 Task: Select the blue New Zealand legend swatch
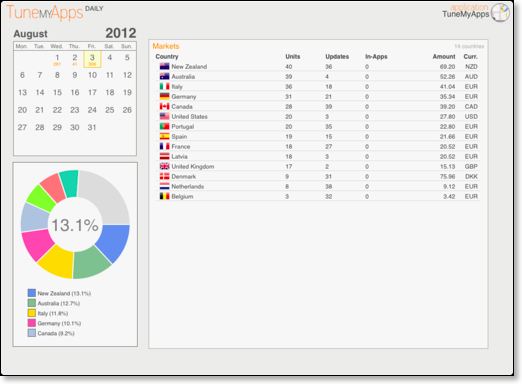tap(32, 293)
